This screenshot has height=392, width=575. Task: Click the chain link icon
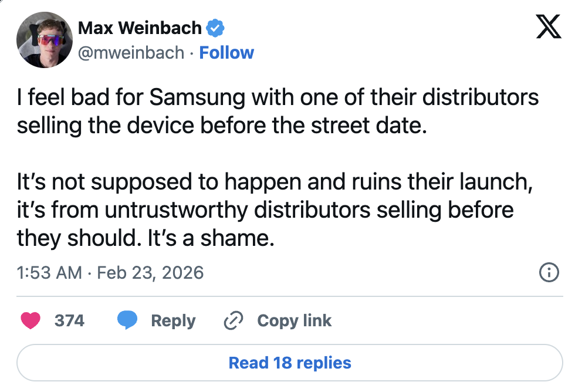point(234,320)
